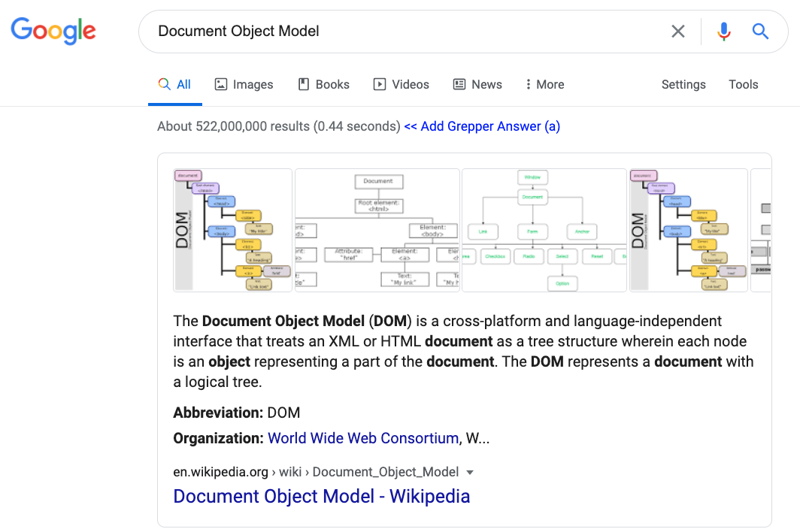Screen dimensions: 800x532
Task: Open search Settings
Action: pyautogui.click(x=683, y=84)
